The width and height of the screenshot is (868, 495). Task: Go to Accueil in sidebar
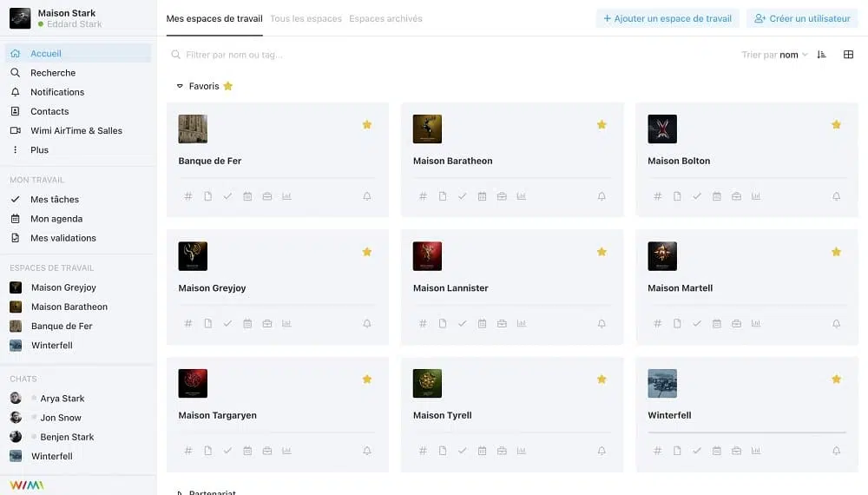click(78, 53)
